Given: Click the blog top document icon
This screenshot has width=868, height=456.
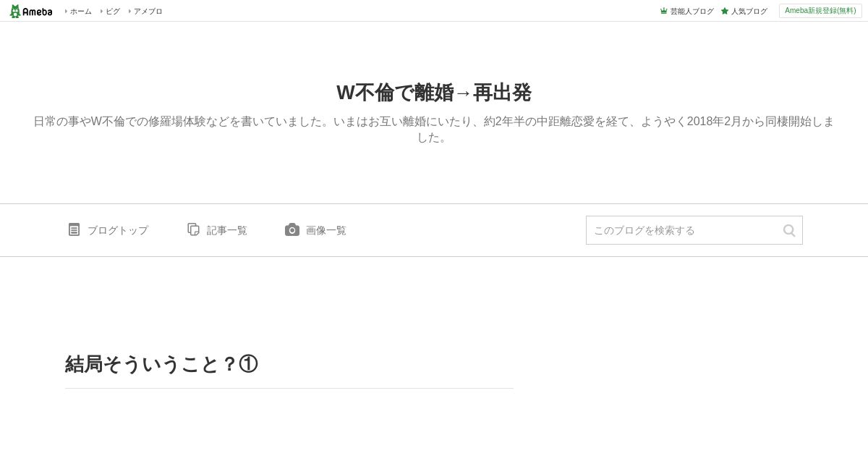Looking at the screenshot, I should coord(74,229).
